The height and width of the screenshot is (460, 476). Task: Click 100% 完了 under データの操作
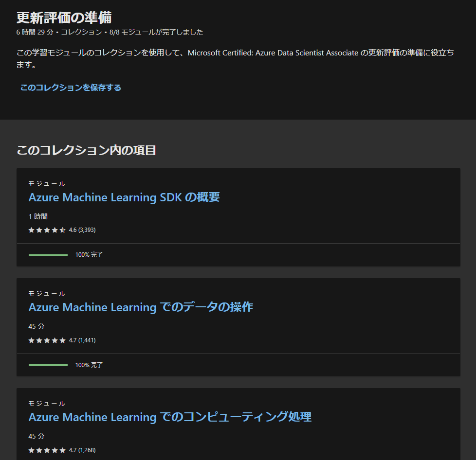pyautogui.click(x=89, y=365)
